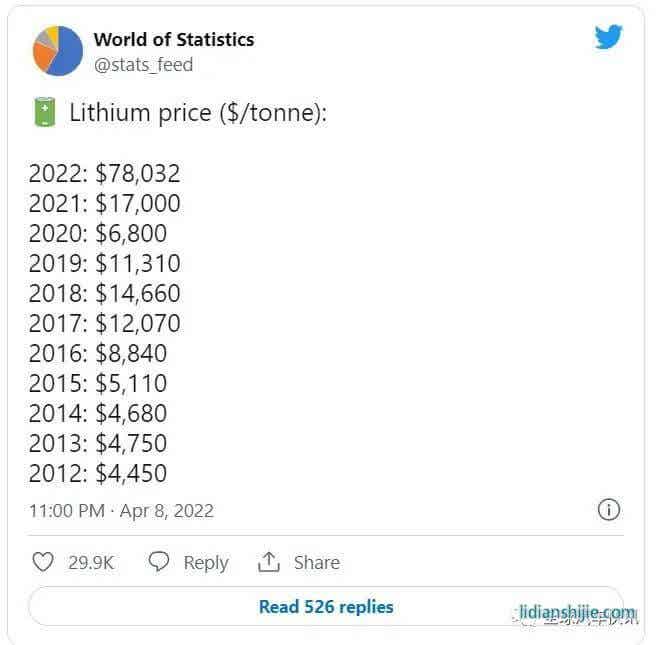Viewport: 659px width, 645px height.
Task: Click the Reply speech bubble icon
Action: click(158, 562)
